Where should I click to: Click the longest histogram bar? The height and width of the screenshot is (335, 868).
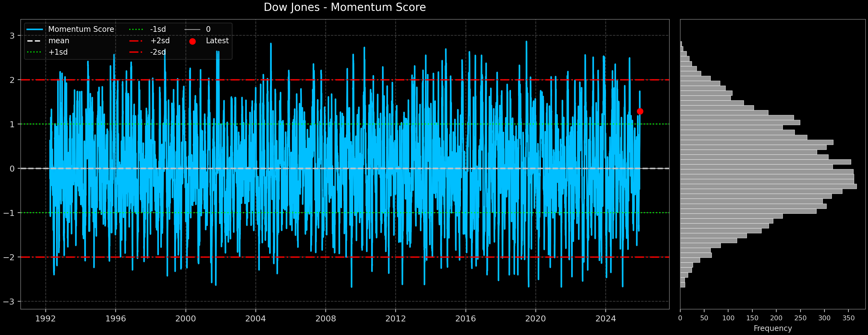click(768, 187)
